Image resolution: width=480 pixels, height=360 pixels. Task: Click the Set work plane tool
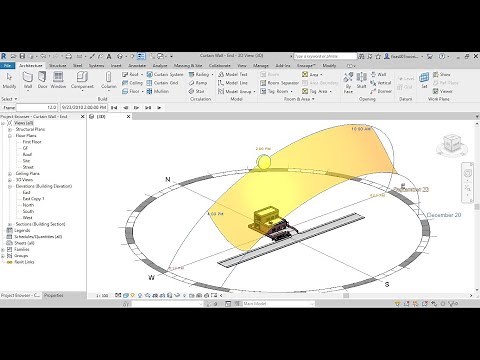pyautogui.click(x=424, y=80)
